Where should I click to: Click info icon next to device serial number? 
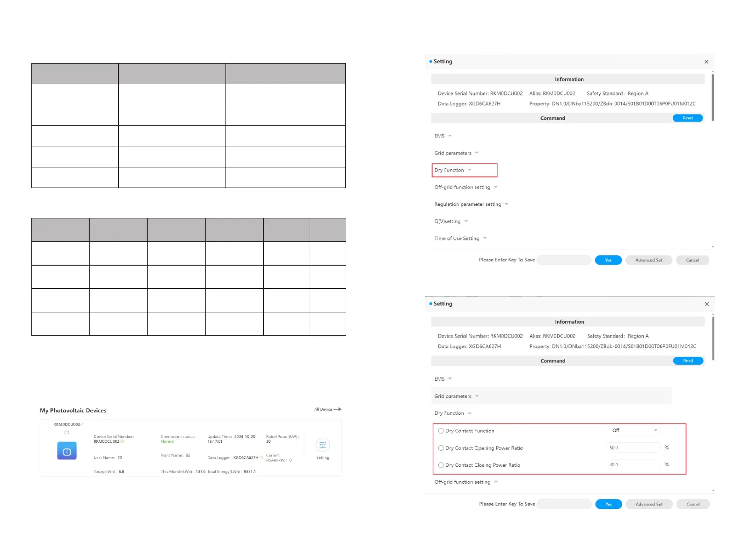point(123,441)
